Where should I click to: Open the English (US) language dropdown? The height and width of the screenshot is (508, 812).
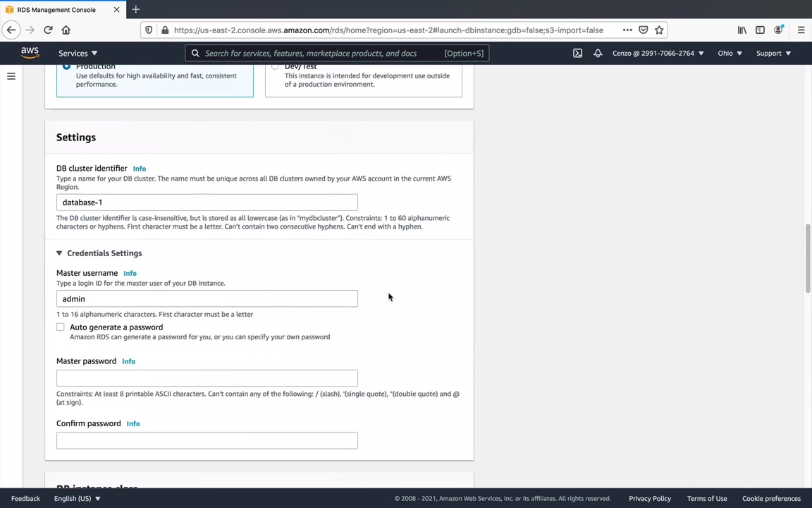[77, 499]
